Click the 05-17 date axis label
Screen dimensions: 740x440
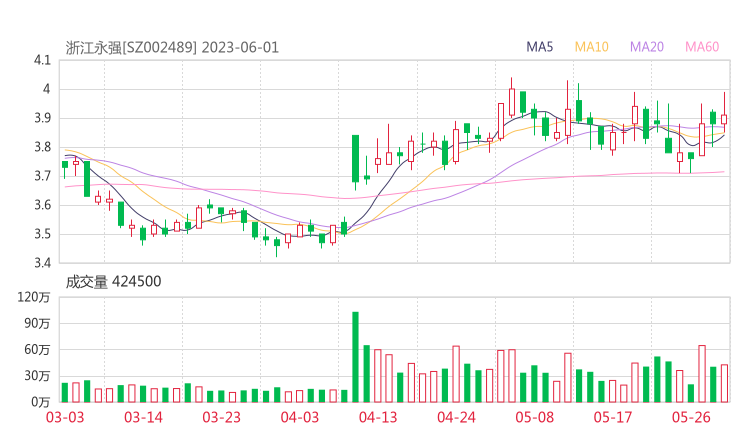(613, 417)
